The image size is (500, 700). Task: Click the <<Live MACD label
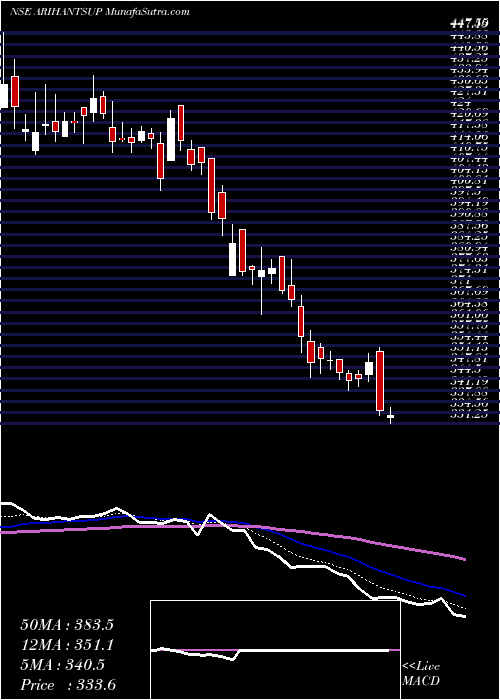click(421, 674)
